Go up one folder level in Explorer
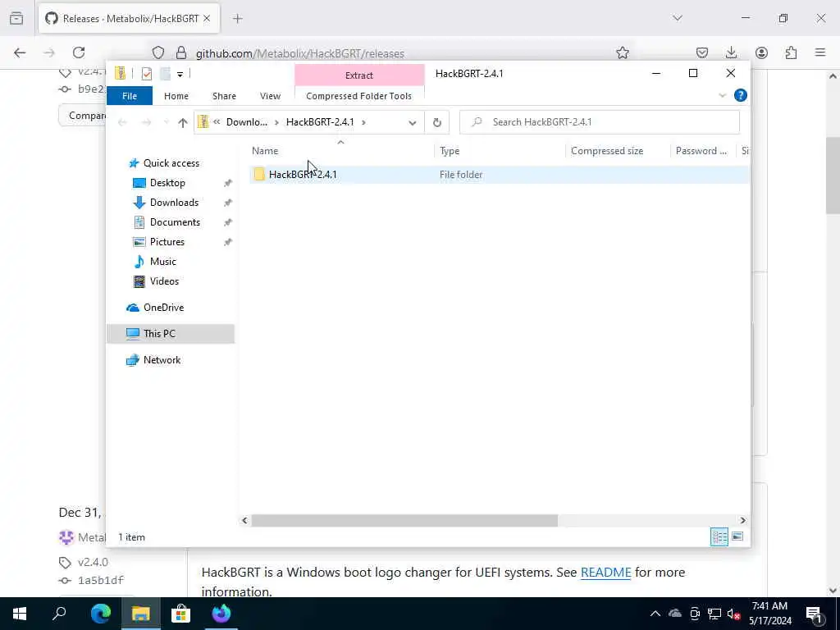This screenshot has height=630, width=840. tap(183, 122)
